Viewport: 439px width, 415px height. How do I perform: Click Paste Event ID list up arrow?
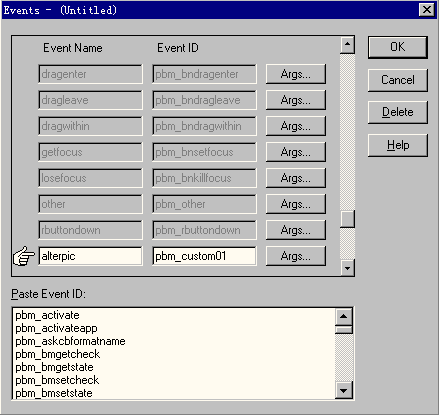(344, 317)
